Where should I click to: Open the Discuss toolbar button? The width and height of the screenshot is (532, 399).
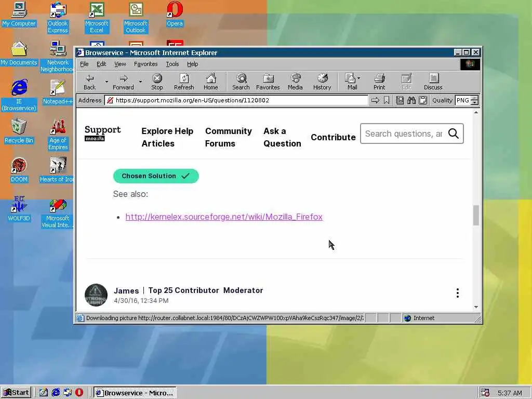pos(433,82)
